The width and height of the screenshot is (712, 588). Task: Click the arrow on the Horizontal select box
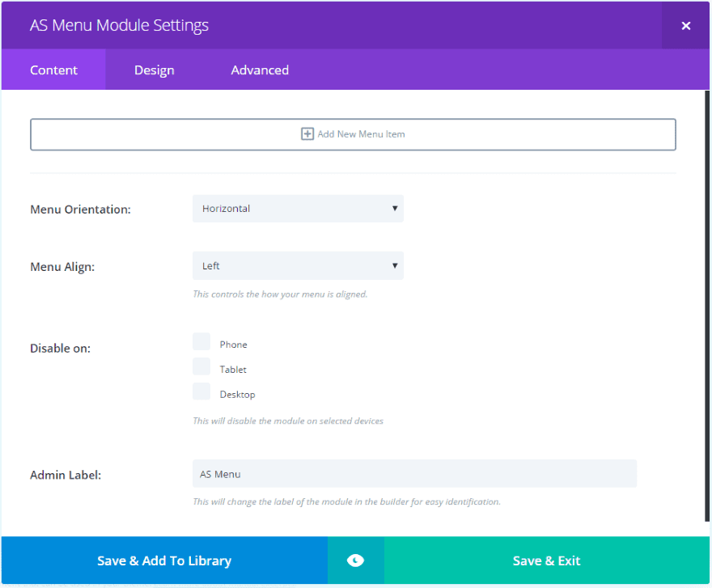click(395, 209)
